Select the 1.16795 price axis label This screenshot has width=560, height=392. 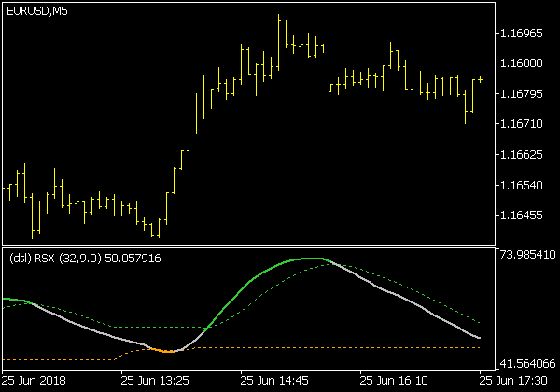(x=522, y=94)
